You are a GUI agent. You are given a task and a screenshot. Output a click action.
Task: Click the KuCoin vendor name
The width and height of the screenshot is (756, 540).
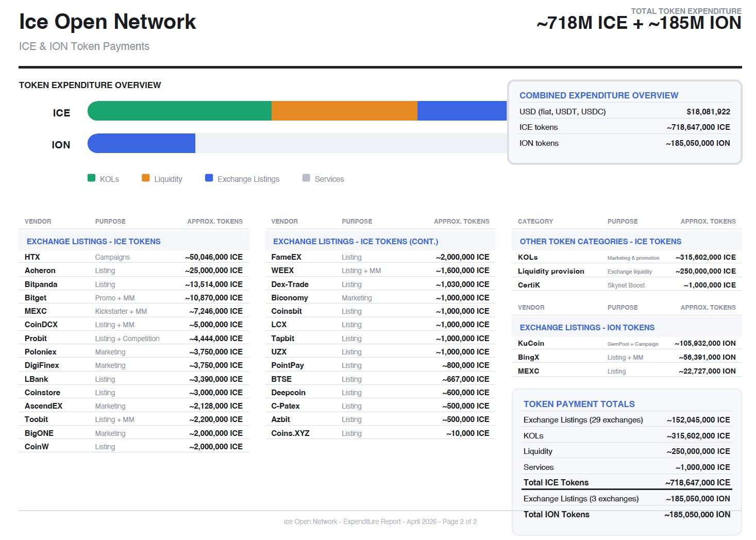(531, 343)
